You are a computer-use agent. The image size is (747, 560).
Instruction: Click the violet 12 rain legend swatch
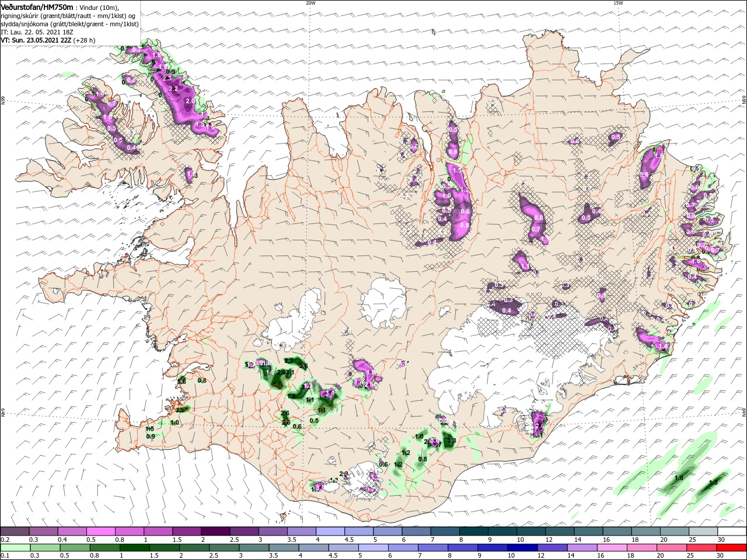coord(552,548)
